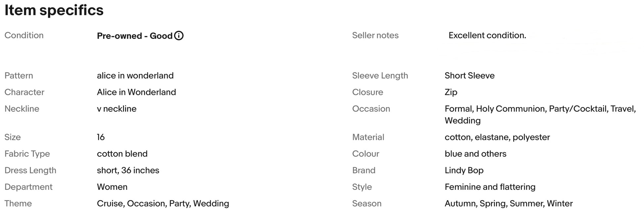
Task: Click the short, 36 inches value
Action: (x=128, y=170)
